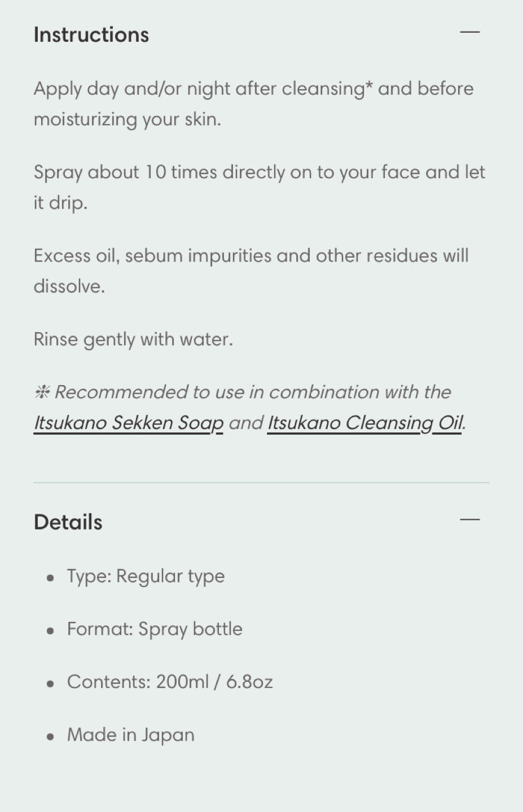523x812 pixels.
Task: Click the bullet beside Type: Regular type
Action: pyautogui.click(x=51, y=577)
